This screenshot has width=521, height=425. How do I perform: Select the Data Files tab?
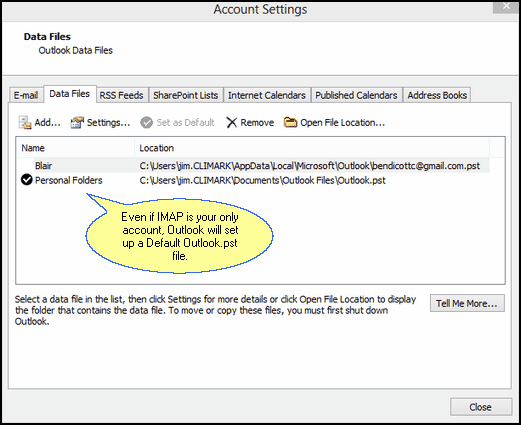click(x=70, y=94)
